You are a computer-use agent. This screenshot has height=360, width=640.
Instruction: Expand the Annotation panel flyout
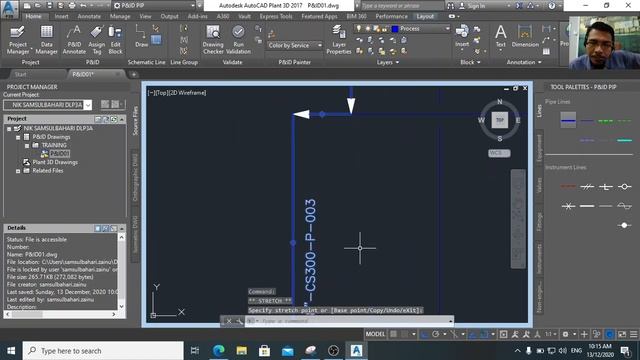[x=524, y=62]
